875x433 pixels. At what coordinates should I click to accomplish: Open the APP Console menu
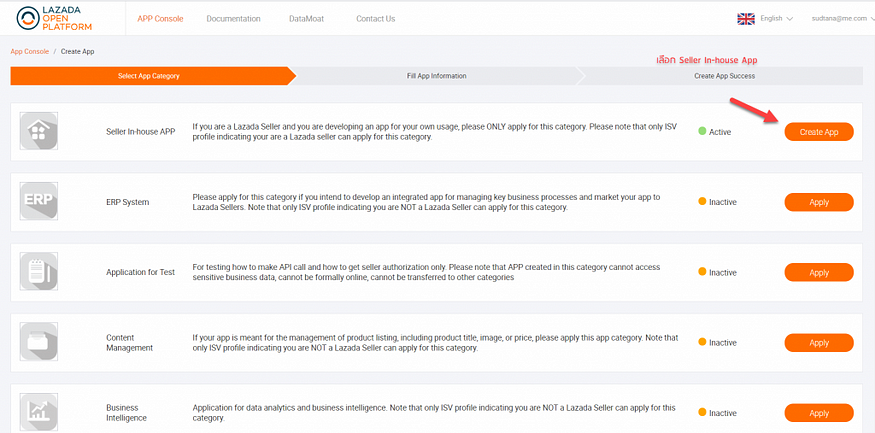point(160,18)
